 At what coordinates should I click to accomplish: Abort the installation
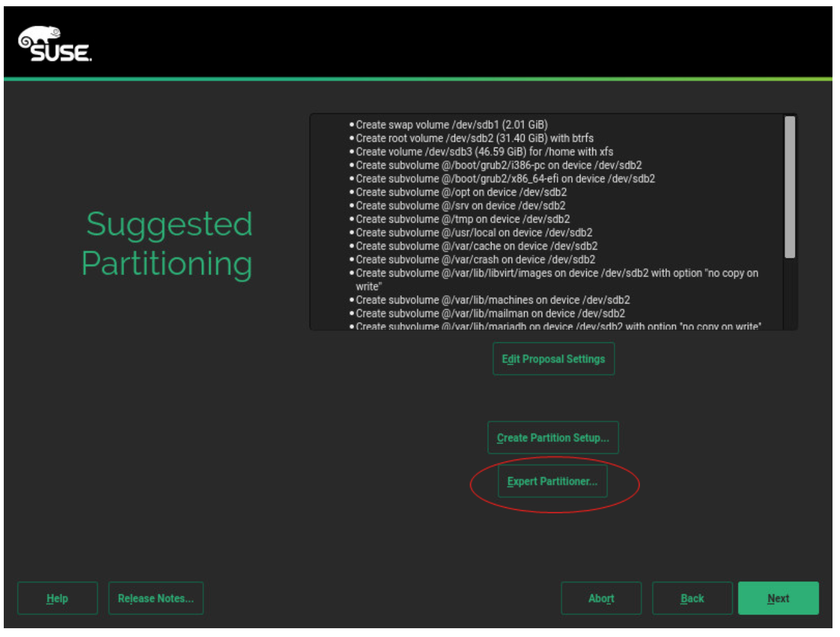tap(601, 599)
